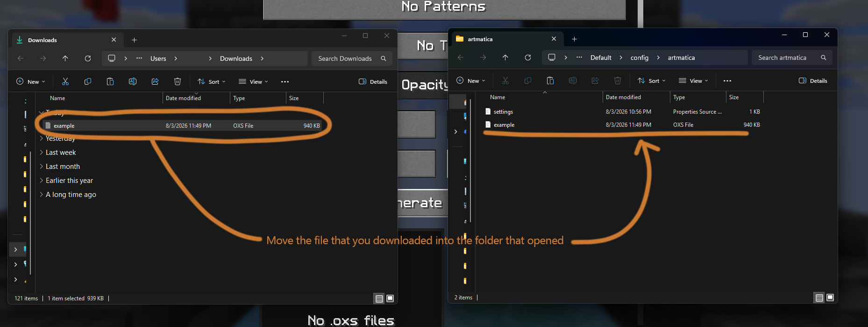Click Paste icon in Downloads window toolbar
The height and width of the screenshot is (327, 868).
tap(110, 81)
